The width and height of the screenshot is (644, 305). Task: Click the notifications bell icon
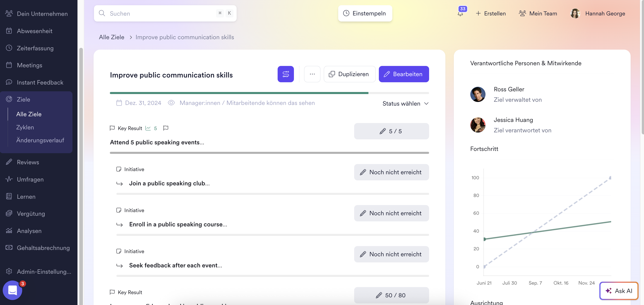(460, 14)
